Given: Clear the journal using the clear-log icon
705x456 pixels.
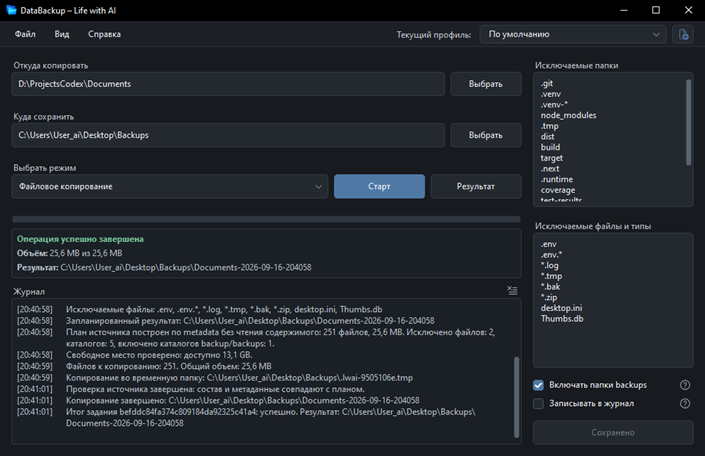Looking at the screenshot, I should click(512, 291).
